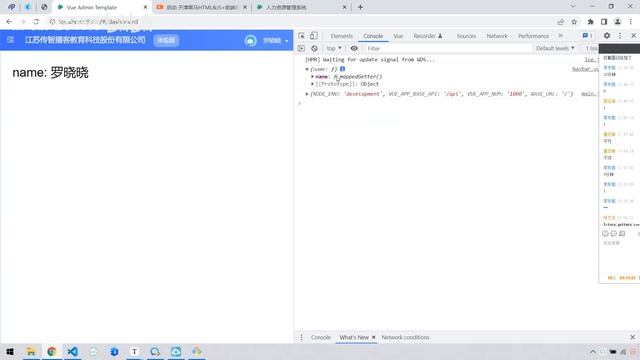This screenshot has height=360, width=640.
Task: Close the bottom drawer
Action: coord(633,337)
